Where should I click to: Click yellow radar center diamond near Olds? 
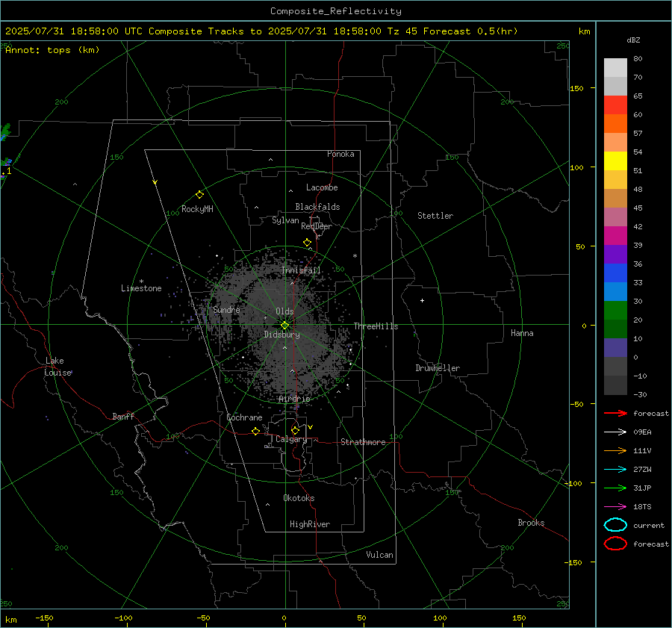(284, 326)
